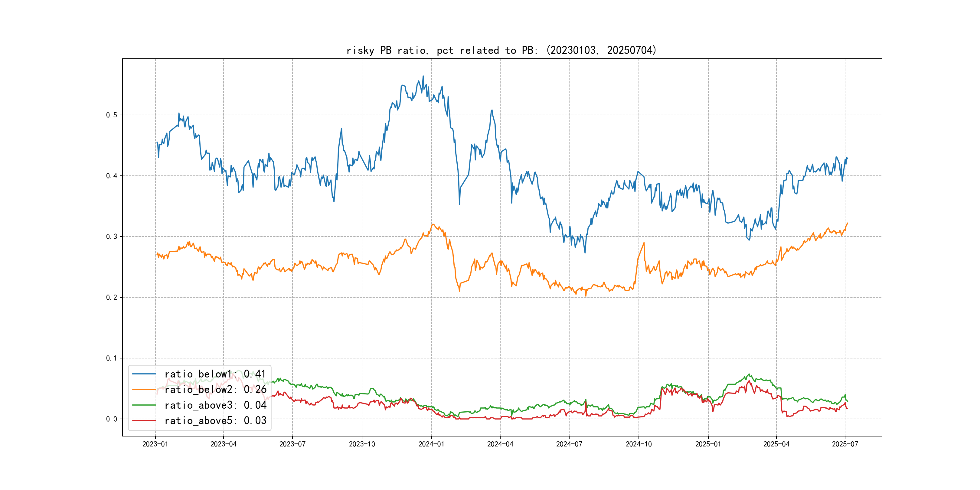The width and height of the screenshot is (980, 490).
Task: Click the 2023-07 x-axis tick label
Action: tap(292, 444)
